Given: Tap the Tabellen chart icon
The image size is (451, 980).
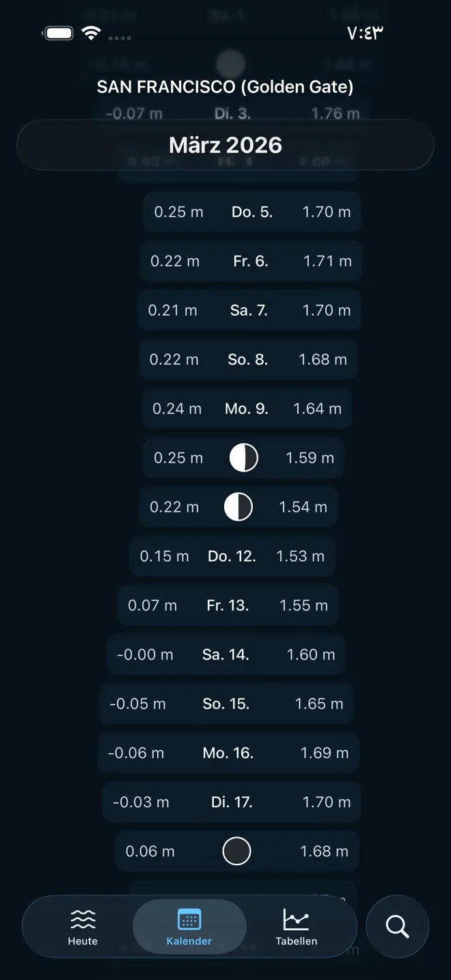Looking at the screenshot, I should point(296,920).
